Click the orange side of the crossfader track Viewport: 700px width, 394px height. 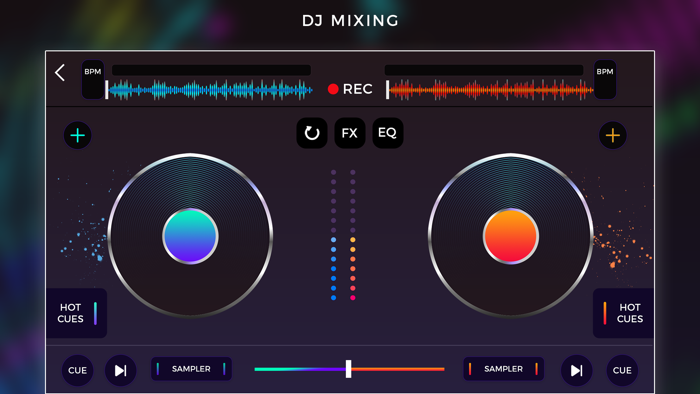coord(398,369)
